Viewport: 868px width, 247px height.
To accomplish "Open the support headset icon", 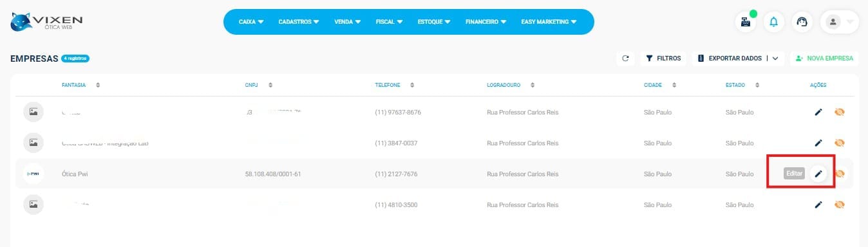I will [802, 22].
